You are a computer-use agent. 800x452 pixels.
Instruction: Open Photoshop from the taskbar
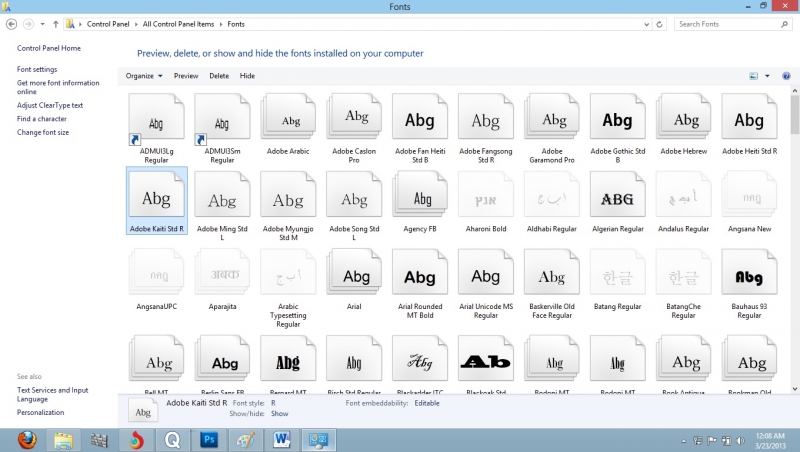point(210,439)
